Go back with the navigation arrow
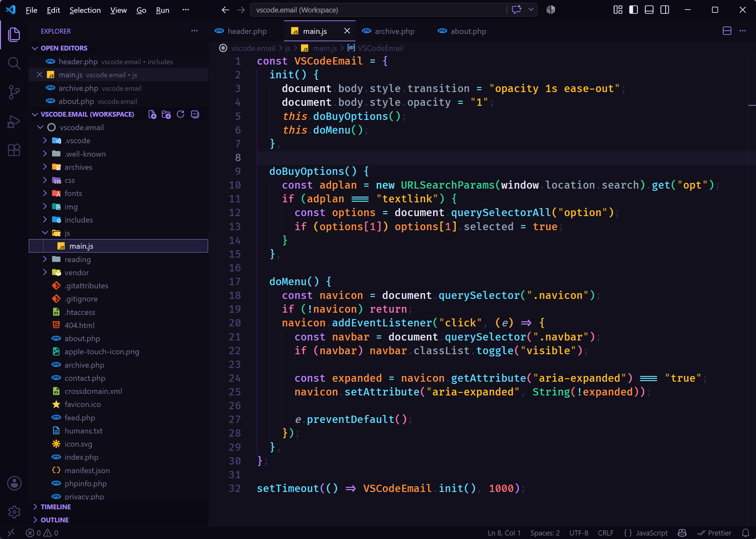Viewport: 756px width, 539px height. tap(225, 10)
